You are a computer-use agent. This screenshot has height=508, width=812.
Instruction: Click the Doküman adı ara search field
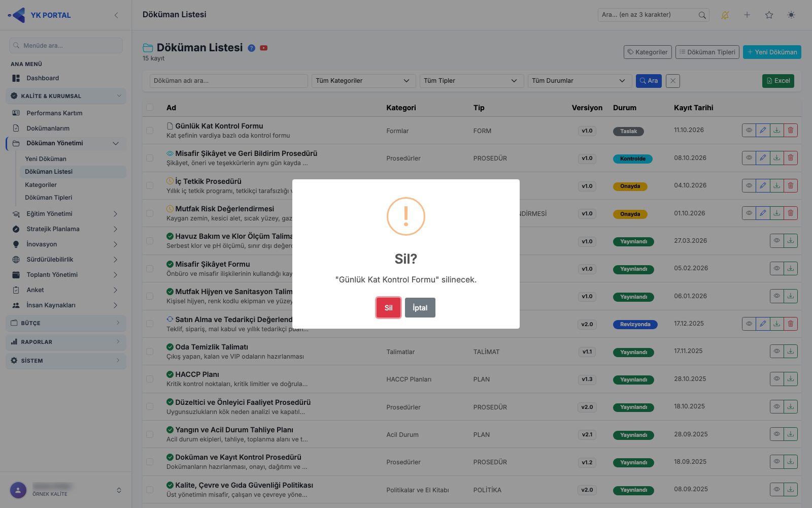[228, 81]
